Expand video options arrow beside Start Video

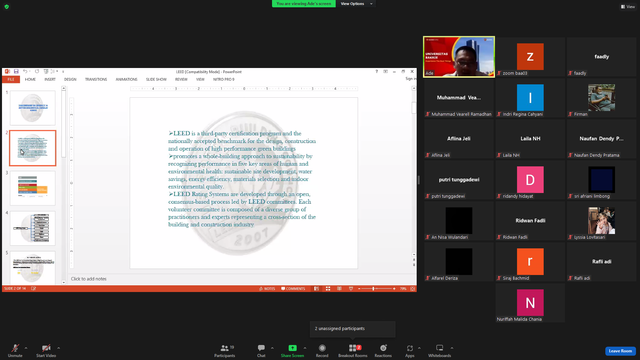(x=58, y=348)
